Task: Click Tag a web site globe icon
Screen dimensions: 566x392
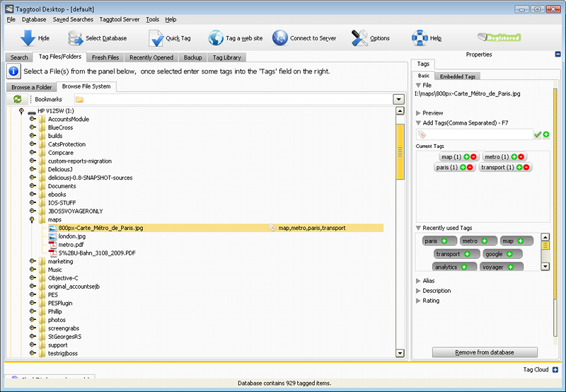Action: point(216,38)
